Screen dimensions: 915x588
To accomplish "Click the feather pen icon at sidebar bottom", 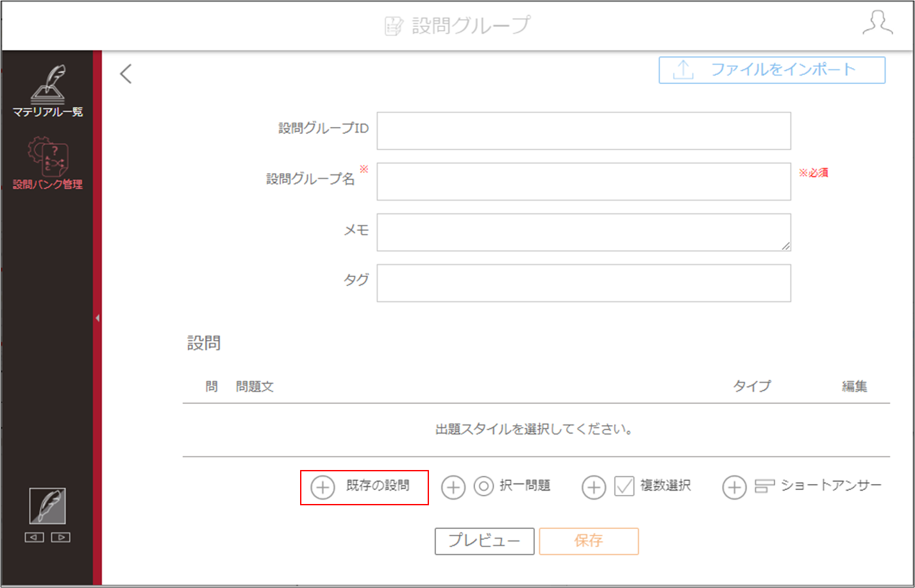I will tap(47, 506).
